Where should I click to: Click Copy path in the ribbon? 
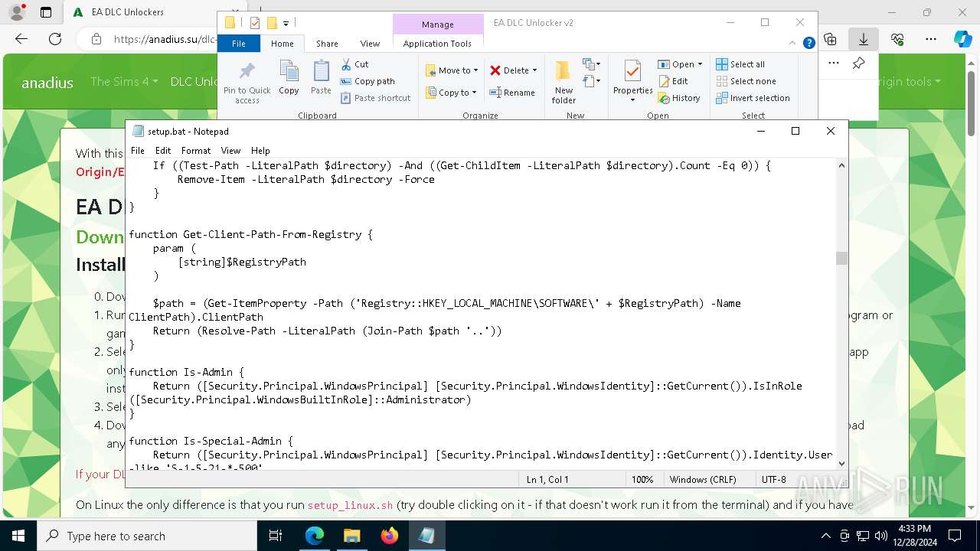(367, 81)
